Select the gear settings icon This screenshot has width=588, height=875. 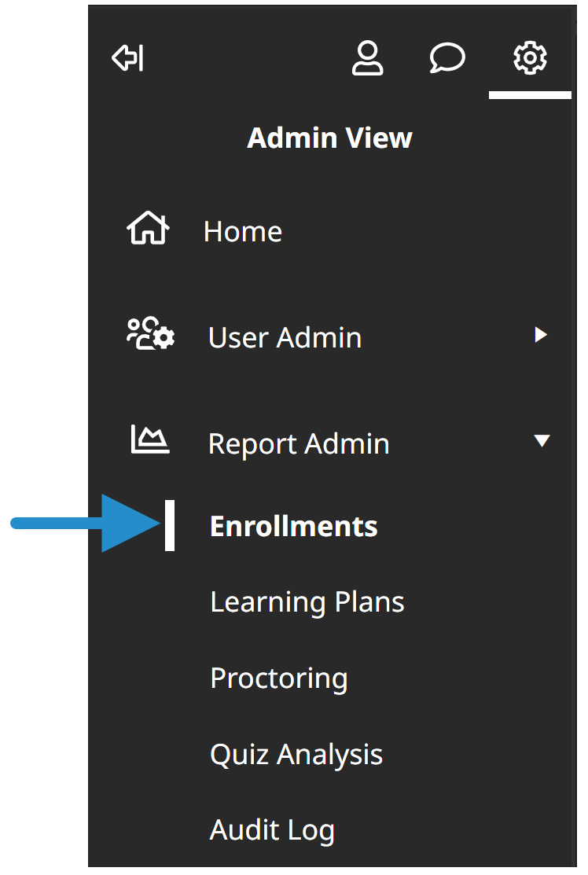529,57
